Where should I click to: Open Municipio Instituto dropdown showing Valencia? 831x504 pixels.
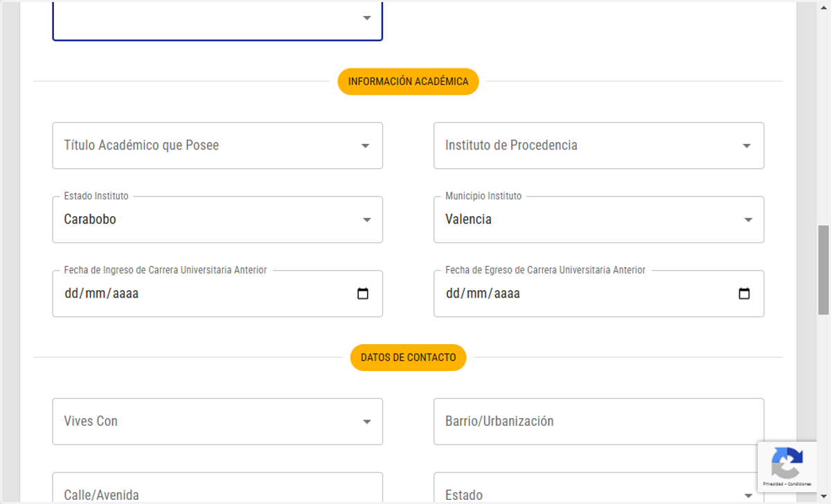point(599,219)
